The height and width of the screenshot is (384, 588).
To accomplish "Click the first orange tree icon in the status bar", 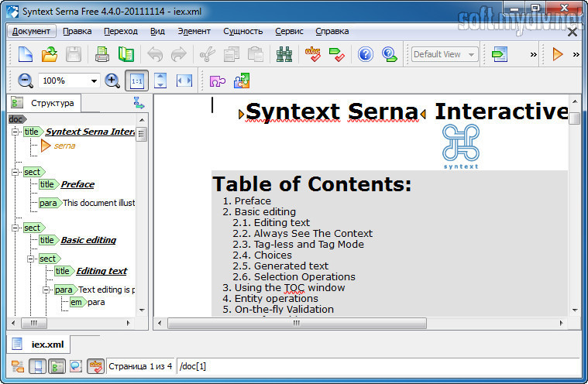I will (x=17, y=366).
